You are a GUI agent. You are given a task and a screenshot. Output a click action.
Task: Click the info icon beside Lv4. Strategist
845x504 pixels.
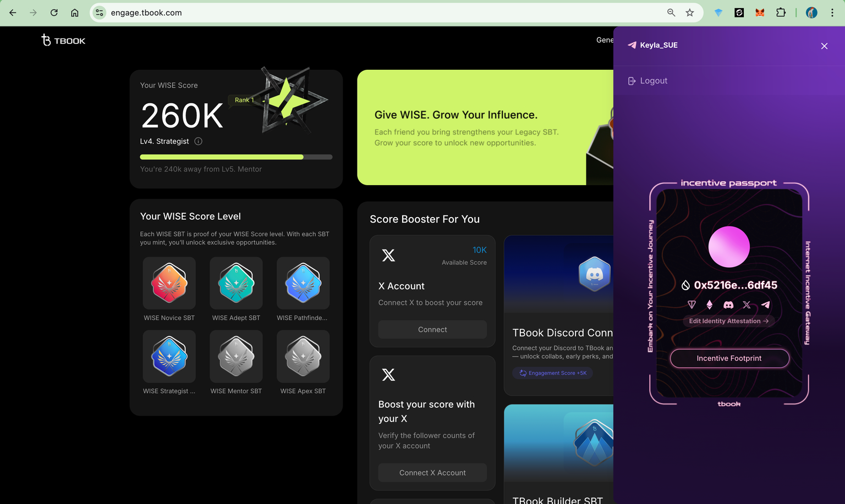coord(199,141)
